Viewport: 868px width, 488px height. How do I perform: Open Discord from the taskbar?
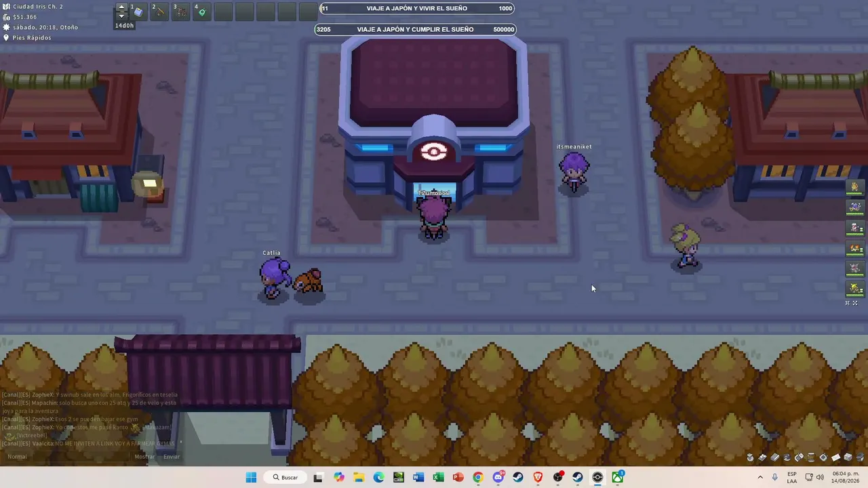coord(498,477)
